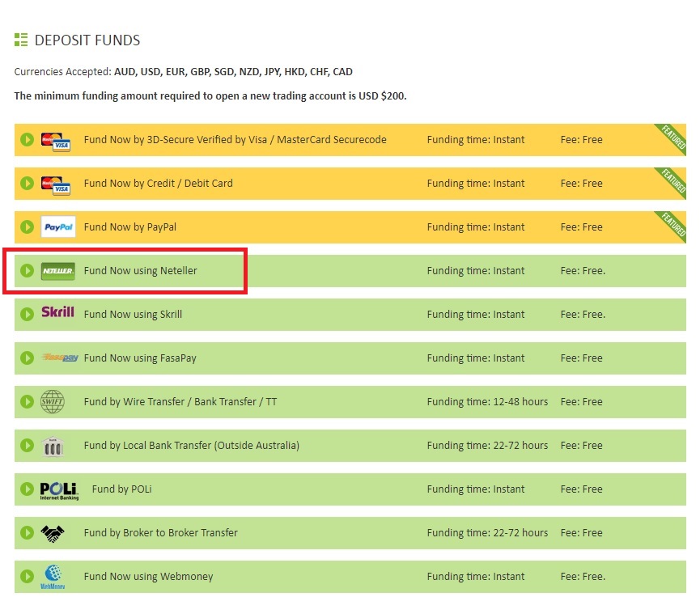The image size is (700, 597).
Task: Open Fund by Broker to Broker Transfer
Action: point(161,533)
